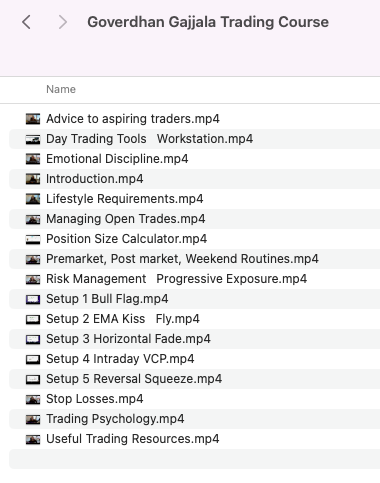
Task: Select the file name Emotional Discipline.mp4
Action: coord(117,159)
